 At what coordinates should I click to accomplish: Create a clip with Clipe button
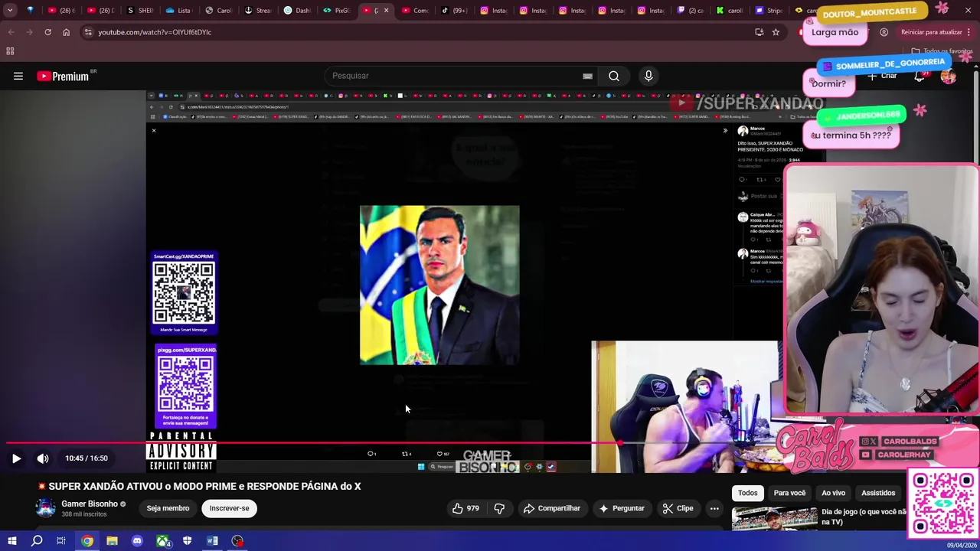click(678, 508)
